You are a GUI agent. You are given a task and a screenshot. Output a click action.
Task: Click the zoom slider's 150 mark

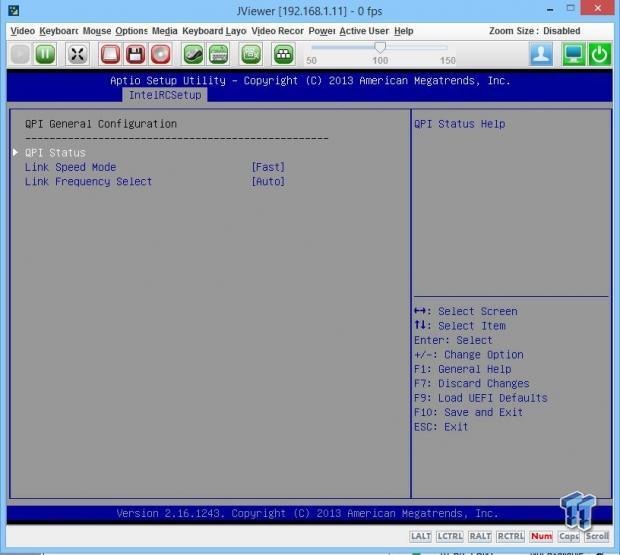(448, 60)
